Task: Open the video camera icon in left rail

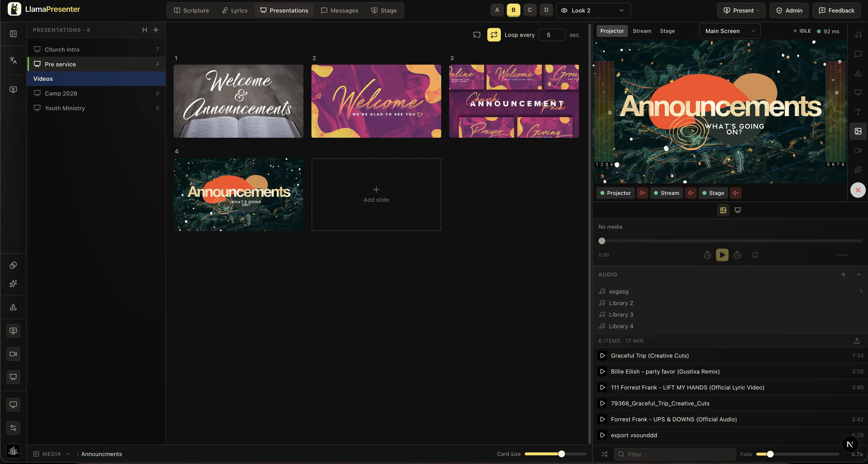Action: pos(13,354)
